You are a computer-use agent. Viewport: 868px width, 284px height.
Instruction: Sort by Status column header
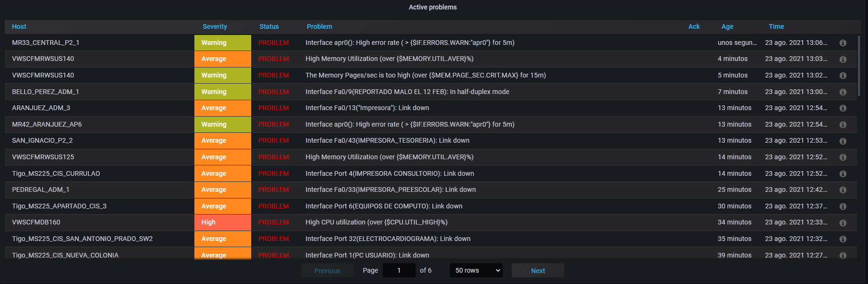269,26
